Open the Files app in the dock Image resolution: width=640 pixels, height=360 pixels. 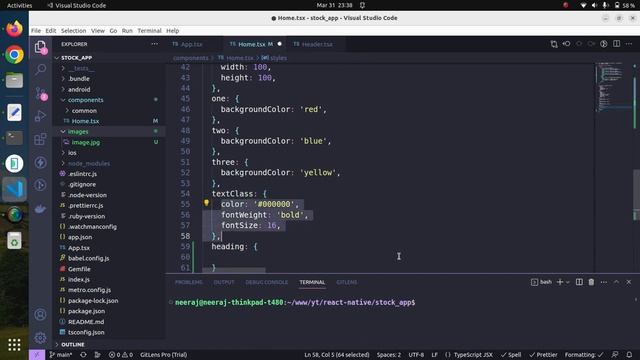click(x=14, y=80)
